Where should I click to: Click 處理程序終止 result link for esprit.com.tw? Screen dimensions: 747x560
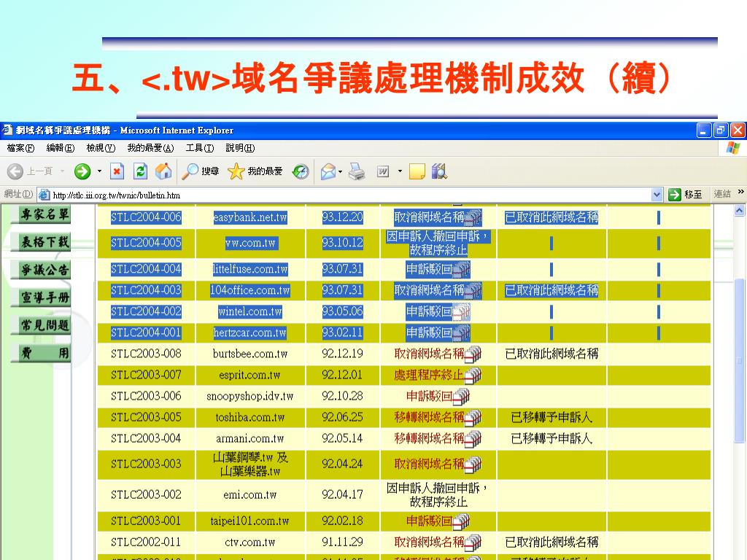(x=429, y=376)
